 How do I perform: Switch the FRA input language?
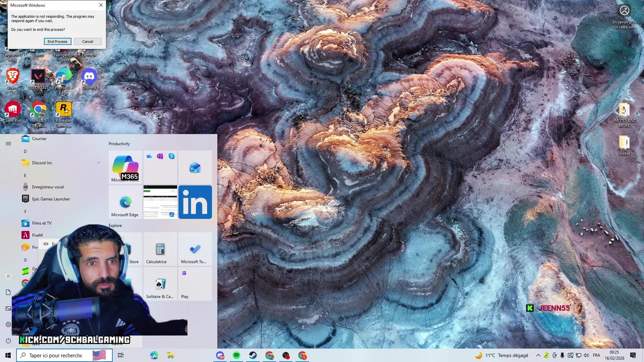click(596, 355)
